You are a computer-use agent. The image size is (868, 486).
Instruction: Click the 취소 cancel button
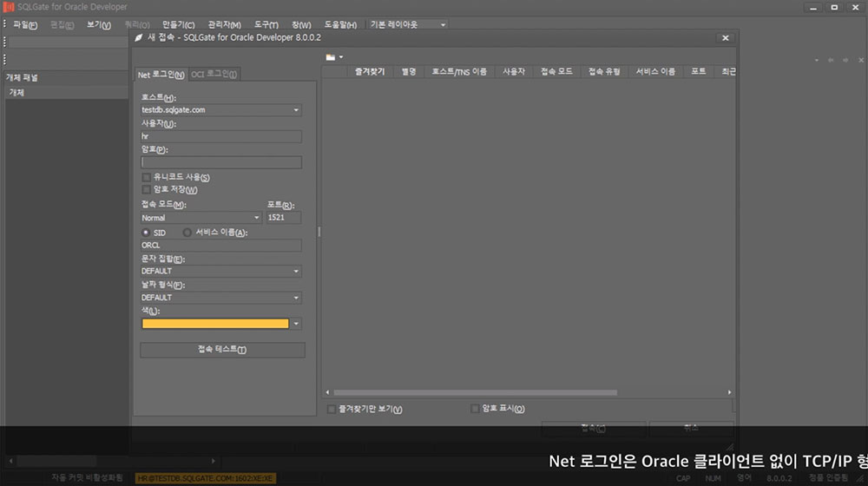tap(691, 429)
